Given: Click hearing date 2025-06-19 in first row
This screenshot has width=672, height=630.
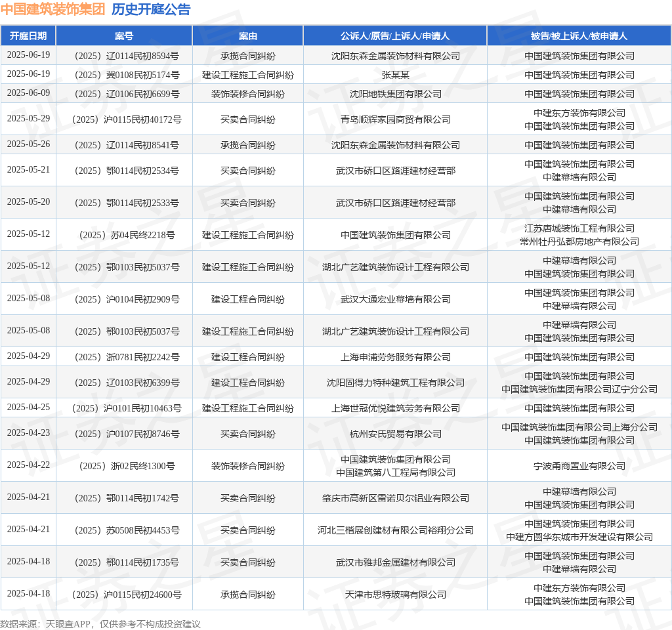Looking at the screenshot, I should click(28, 56).
